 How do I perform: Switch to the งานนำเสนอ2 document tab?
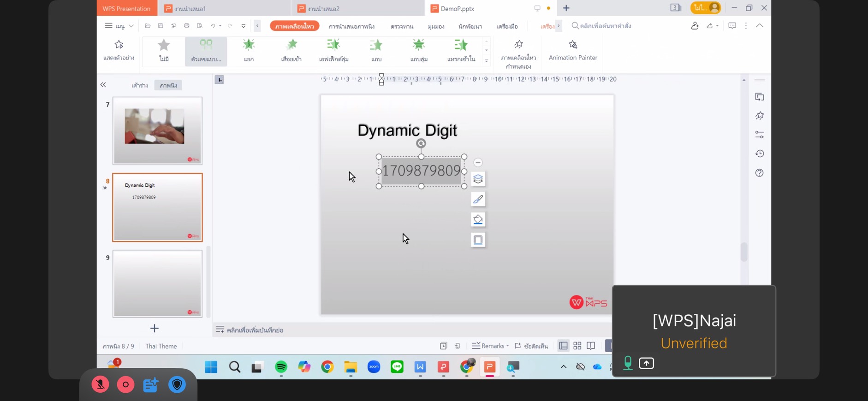coord(323,8)
